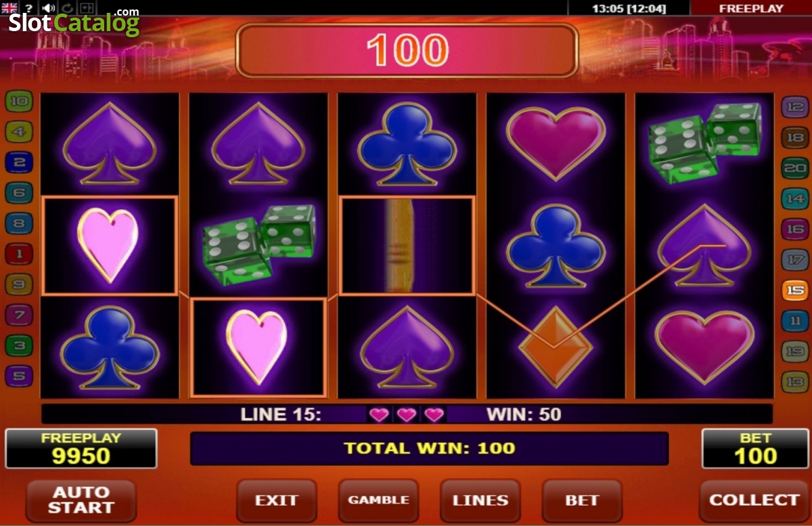Click the Exit button

[x=276, y=500]
